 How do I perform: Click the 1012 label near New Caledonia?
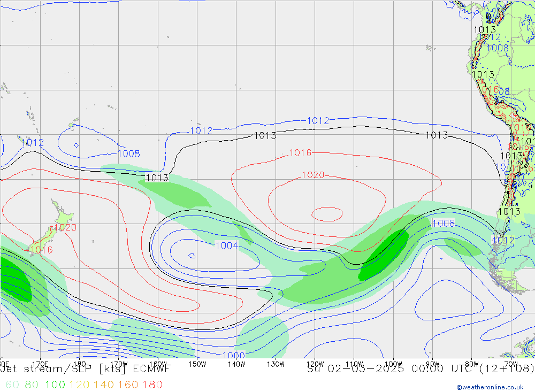click(x=33, y=143)
